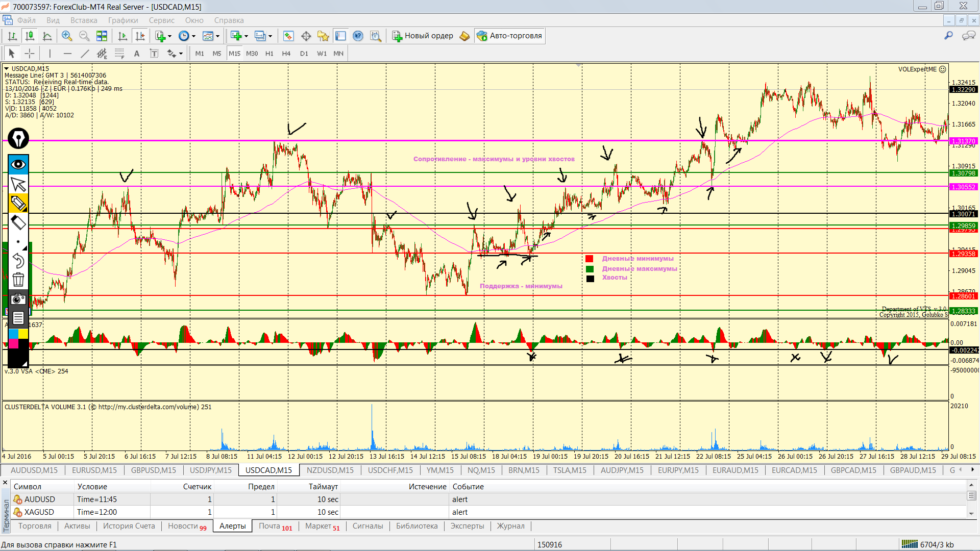The image size is (980, 551).
Task: Toggle chart shift from right border
Action: point(140,36)
